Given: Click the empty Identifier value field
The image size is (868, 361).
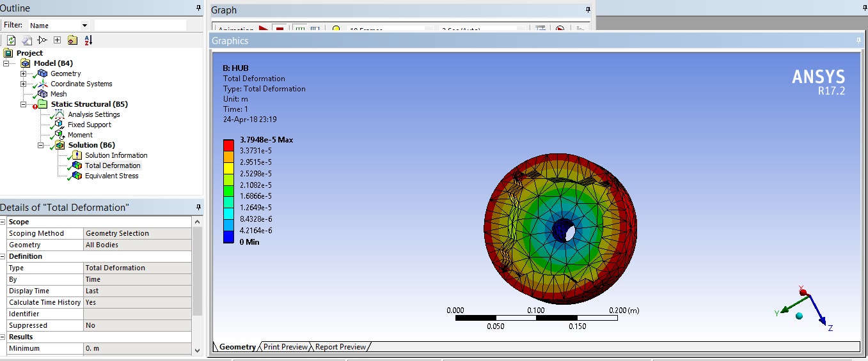Looking at the screenshot, I should pos(137,314).
